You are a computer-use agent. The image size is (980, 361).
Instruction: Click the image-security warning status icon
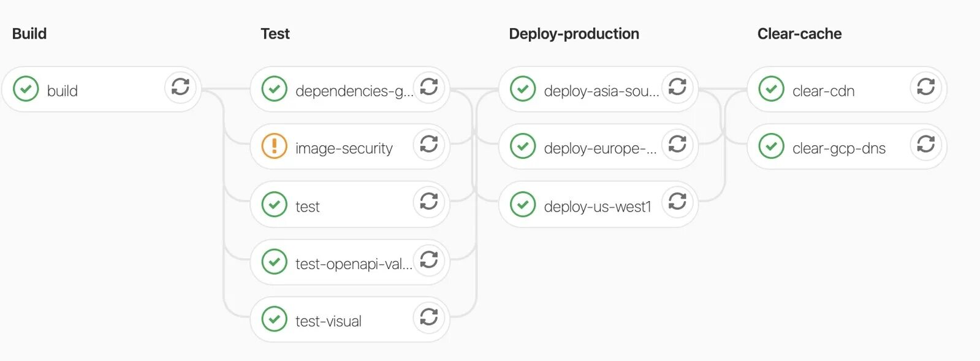(274, 146)
